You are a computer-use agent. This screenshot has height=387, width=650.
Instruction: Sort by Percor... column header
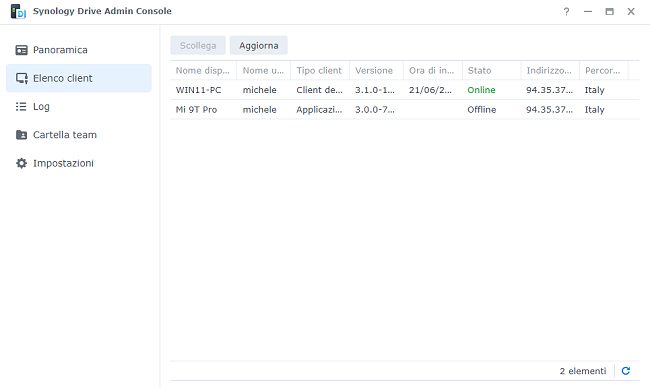(604, 70)
